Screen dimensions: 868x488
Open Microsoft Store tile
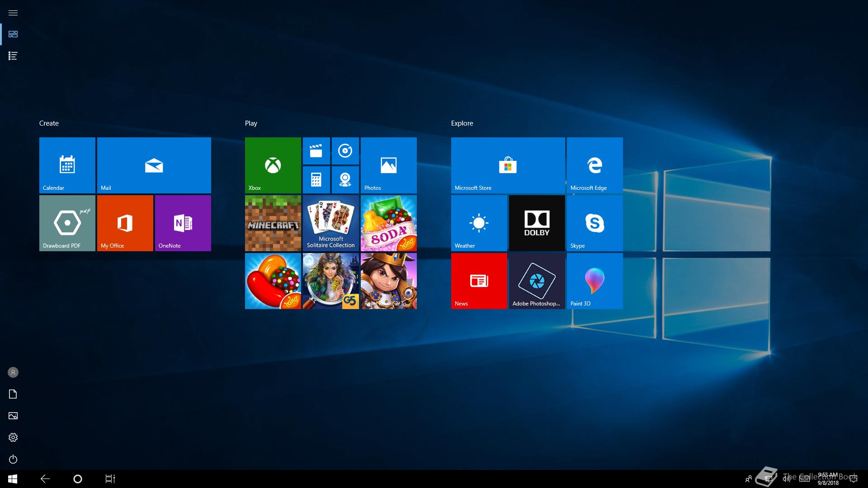coord(508,165)
